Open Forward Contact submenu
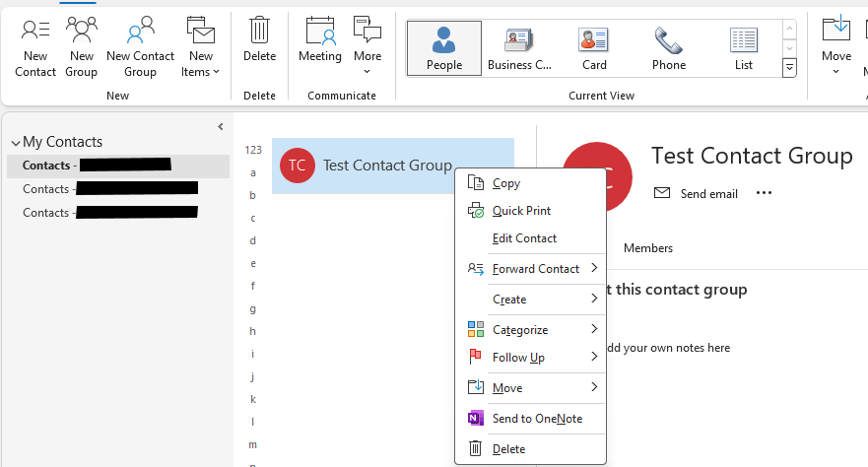Screen dimensions: 868x467 pos(530,269)
